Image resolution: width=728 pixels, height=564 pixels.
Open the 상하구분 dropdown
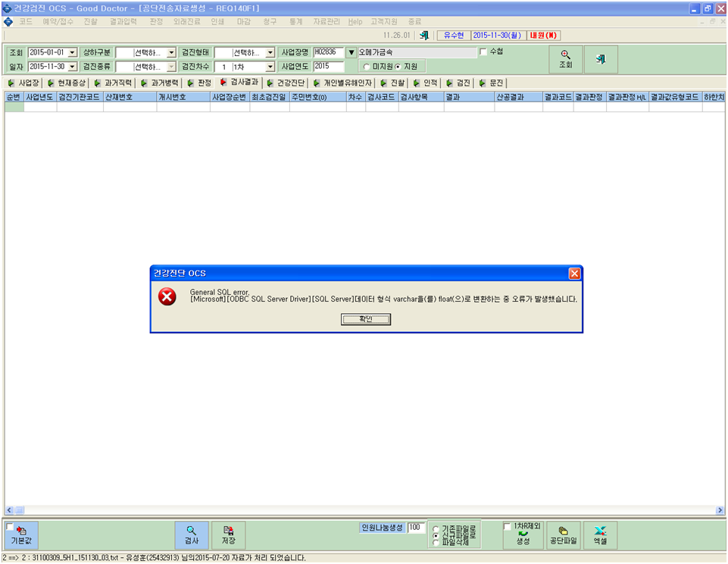pyautogui.click(x=171, y=52)
